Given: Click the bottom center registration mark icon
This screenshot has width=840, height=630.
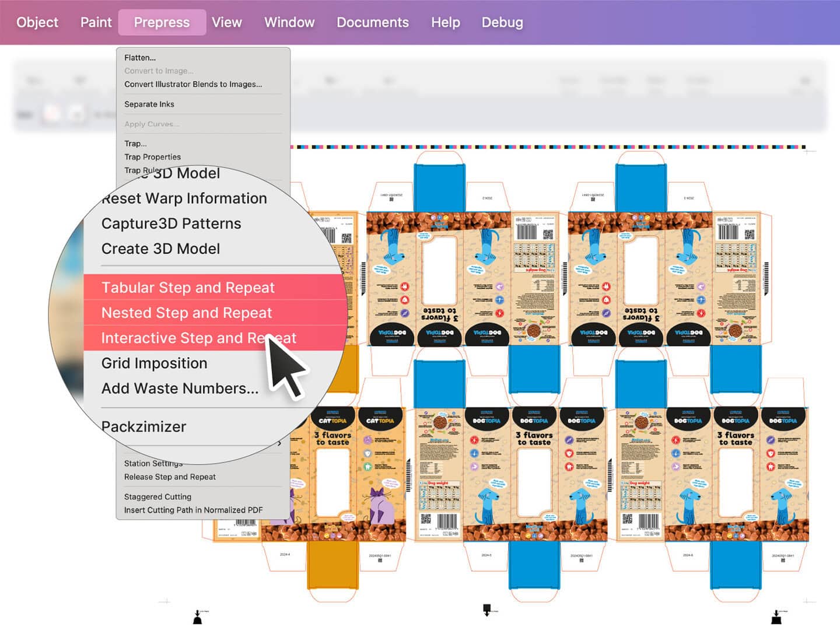Looking at the screenshot, I should point(487,610).
